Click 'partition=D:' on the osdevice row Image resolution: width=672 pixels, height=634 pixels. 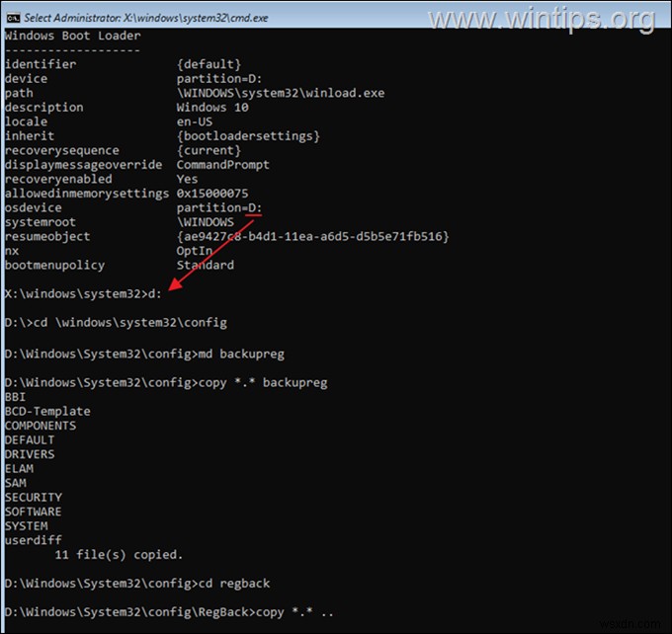219,207
